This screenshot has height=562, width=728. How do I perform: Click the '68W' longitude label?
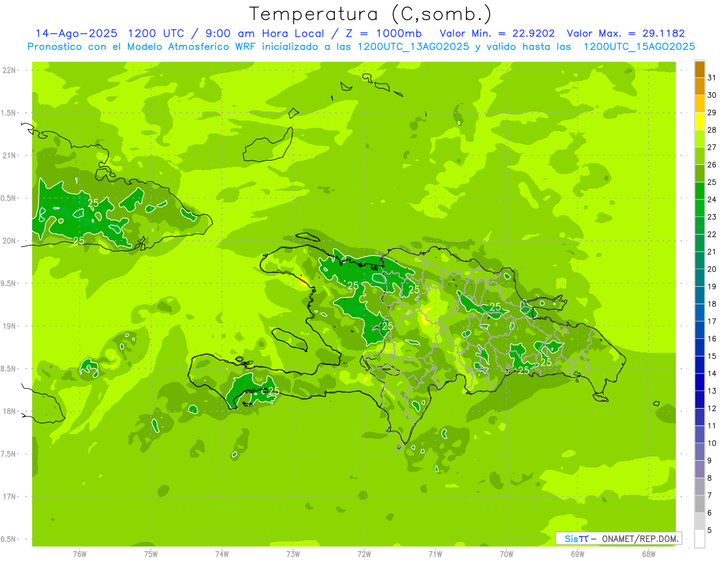648,554
